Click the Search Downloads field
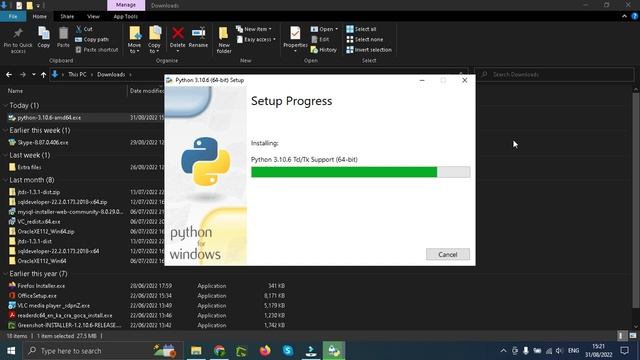Image resolution: width=640 pixels, height=360 pixels. coord(554,75)
